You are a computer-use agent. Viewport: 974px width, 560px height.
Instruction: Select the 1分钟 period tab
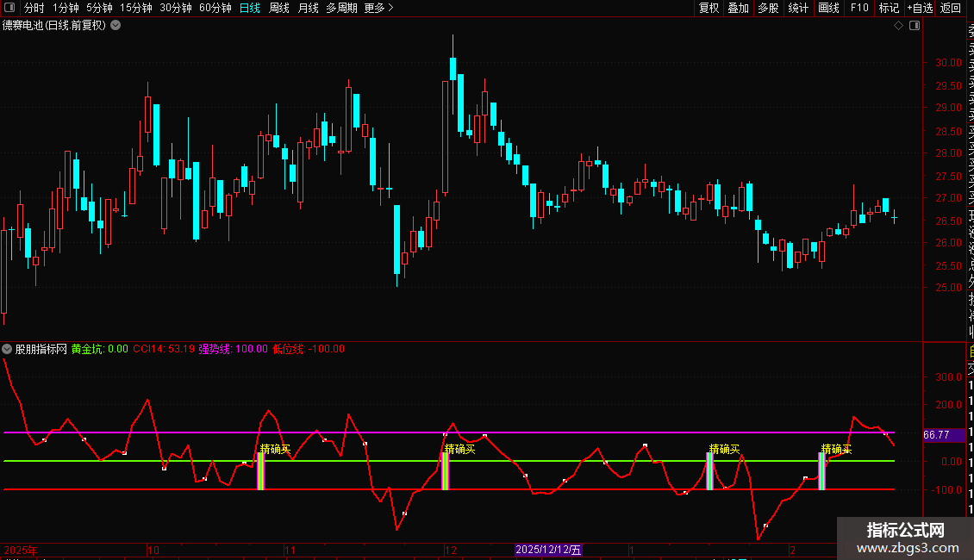[x=66, y=8]
